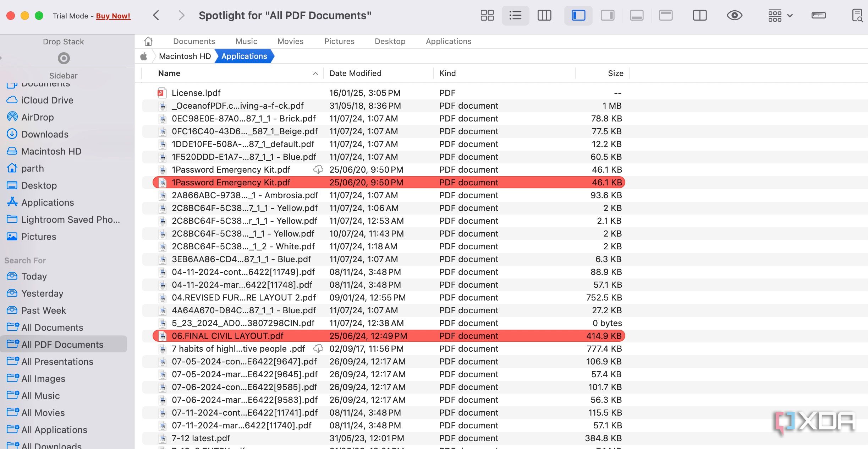This screenshot has height=449, width=868.
Task: Select All Presentations in sidebar
Action: coord(57,362)
